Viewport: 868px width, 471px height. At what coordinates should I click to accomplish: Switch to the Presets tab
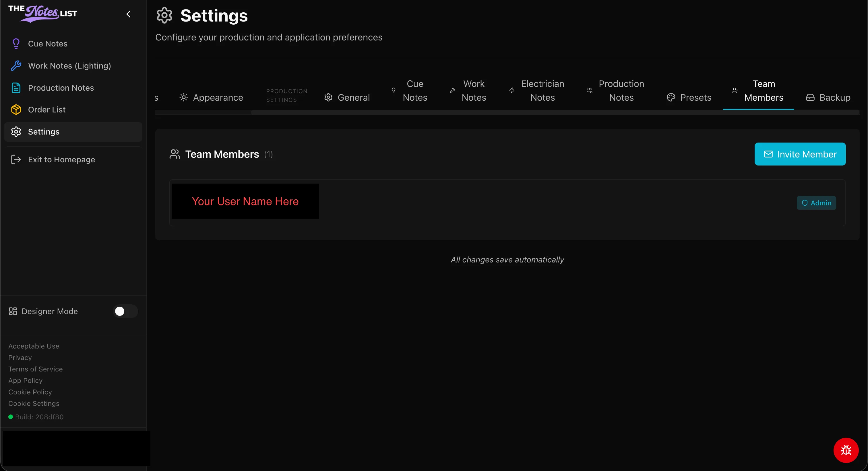pos(689,97)
